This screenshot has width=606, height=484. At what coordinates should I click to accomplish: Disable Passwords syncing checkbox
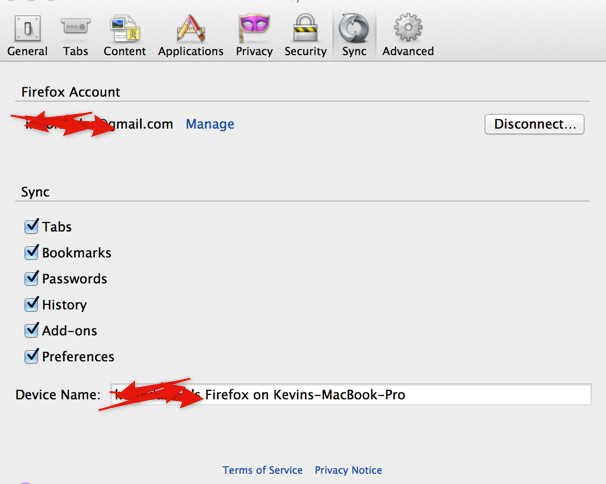click(x=31, y=278)
